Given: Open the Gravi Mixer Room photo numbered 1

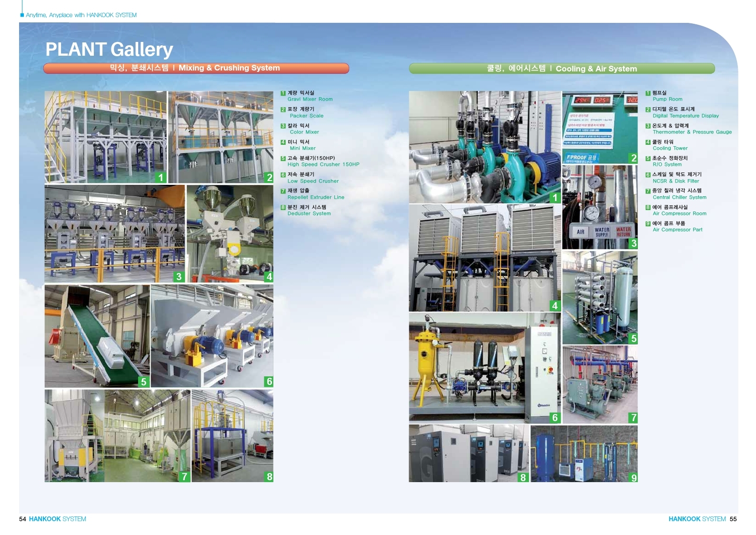Looking at the screenshot, I should tap(106, 137).
